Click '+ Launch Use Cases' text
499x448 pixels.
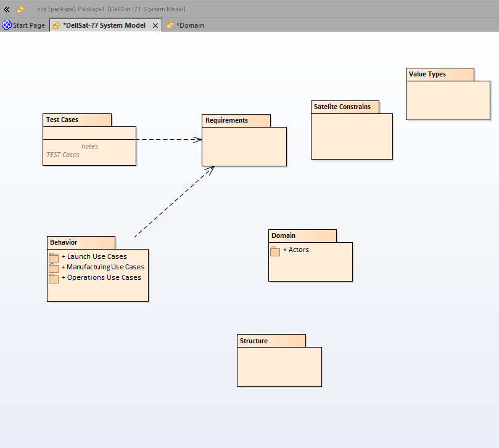[x=94, y=256]
